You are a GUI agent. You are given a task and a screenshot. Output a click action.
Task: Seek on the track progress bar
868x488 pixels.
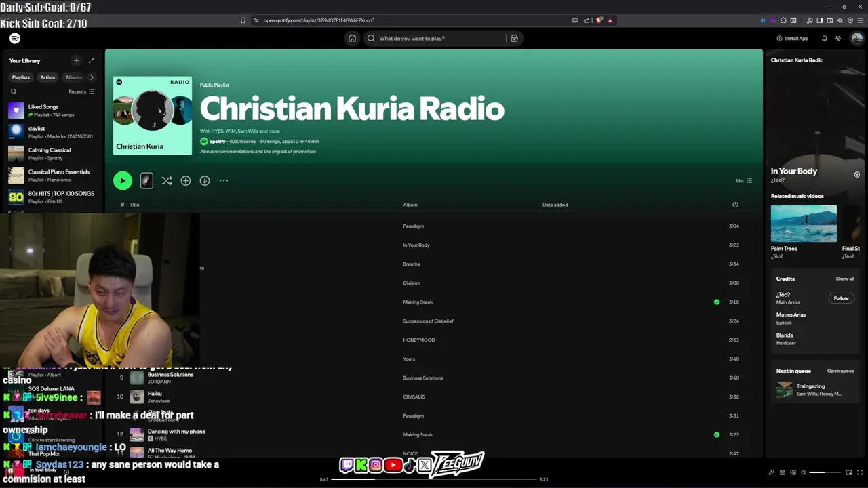click(433, 479)
